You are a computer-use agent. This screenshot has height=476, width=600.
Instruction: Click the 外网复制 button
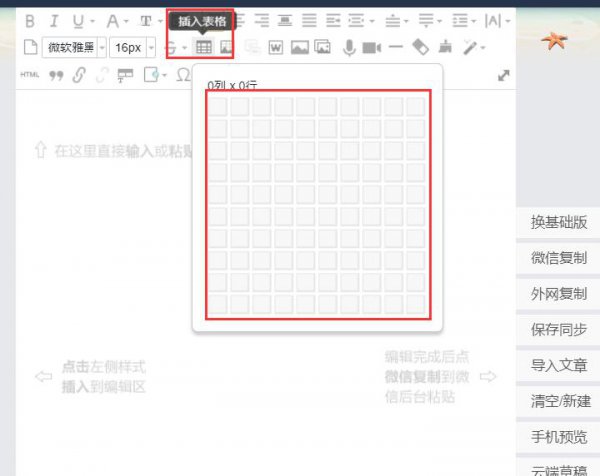[x=558, y=294]
